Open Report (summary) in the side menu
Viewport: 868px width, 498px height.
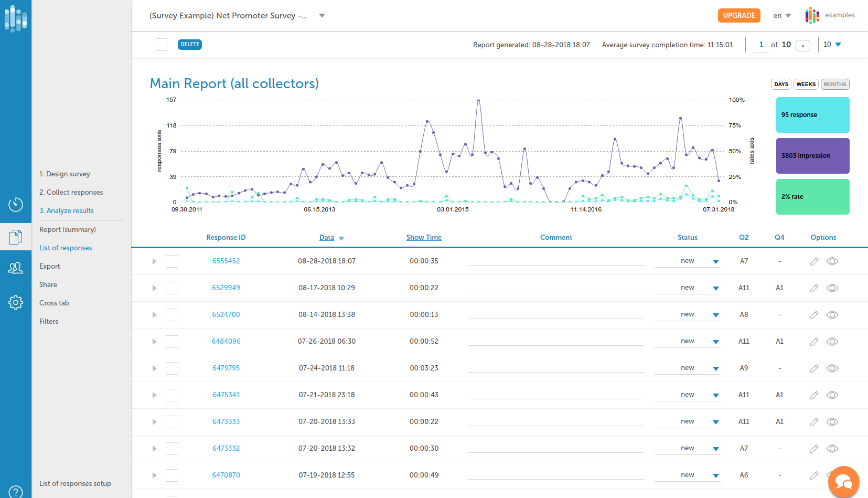click(x=68, y=229)
